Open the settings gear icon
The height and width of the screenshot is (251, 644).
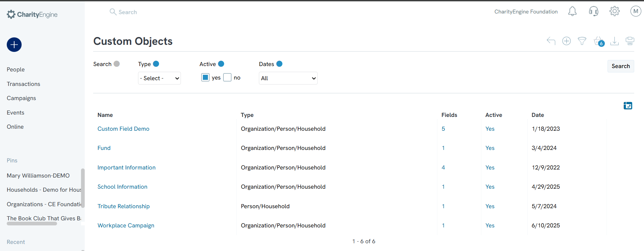614,11
